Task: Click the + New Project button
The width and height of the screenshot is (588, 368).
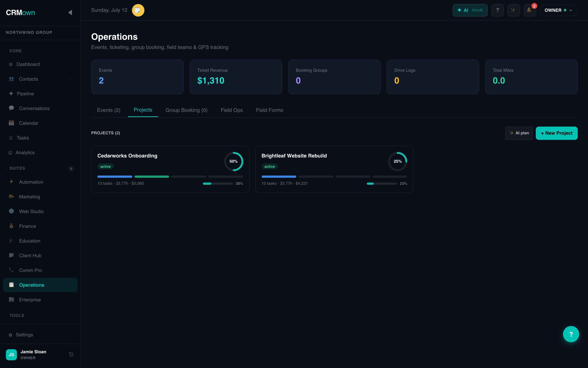Action: click(x=556, y=133)
